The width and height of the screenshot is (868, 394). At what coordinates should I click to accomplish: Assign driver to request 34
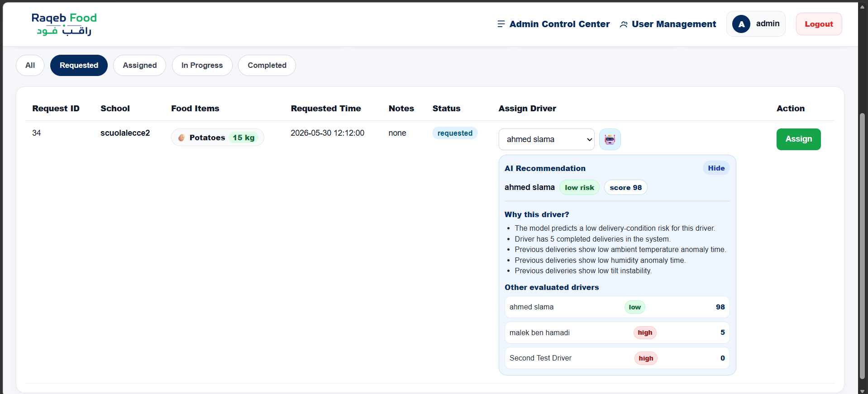(798, 139)
